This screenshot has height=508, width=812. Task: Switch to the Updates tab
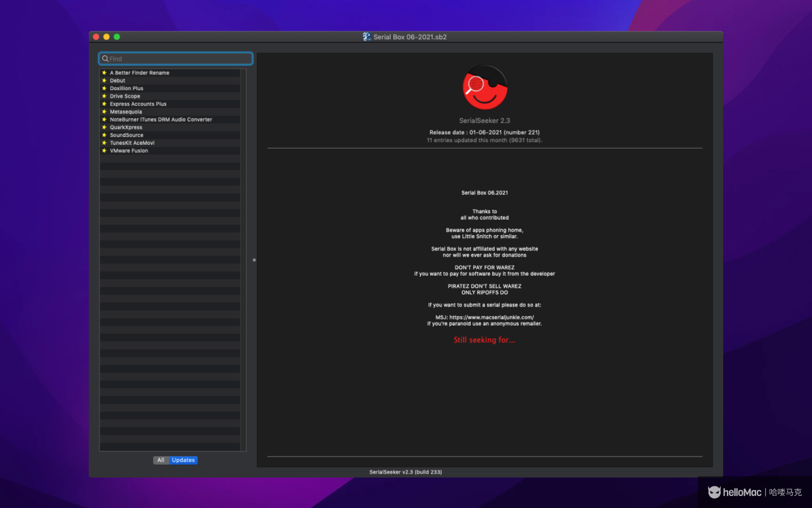click(x=183, y=460)
